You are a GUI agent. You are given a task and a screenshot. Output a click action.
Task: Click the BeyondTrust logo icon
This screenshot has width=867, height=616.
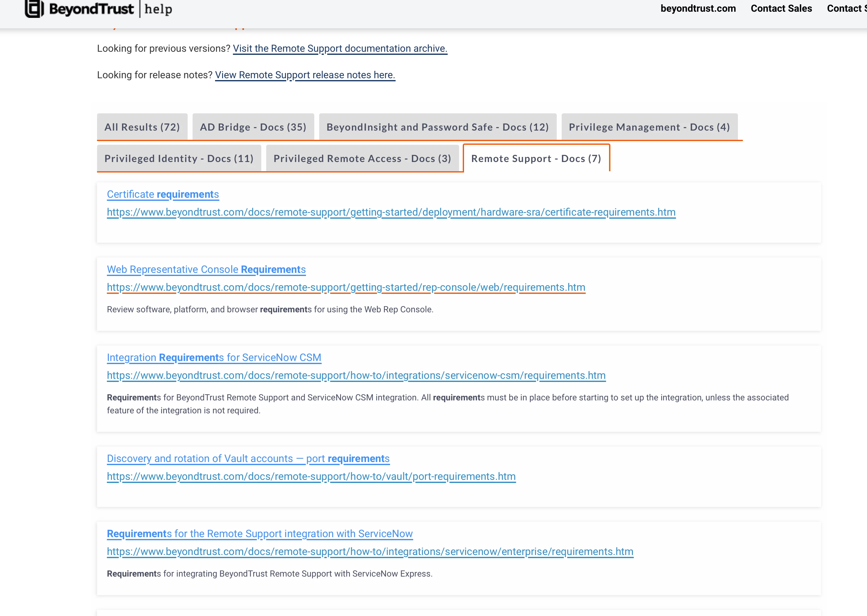[34, 8]
